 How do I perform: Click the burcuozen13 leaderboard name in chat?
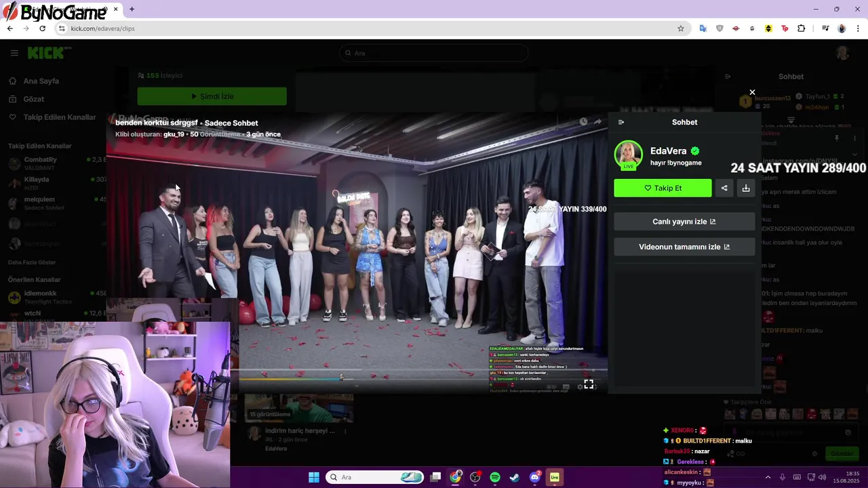[x=772, y=98]
